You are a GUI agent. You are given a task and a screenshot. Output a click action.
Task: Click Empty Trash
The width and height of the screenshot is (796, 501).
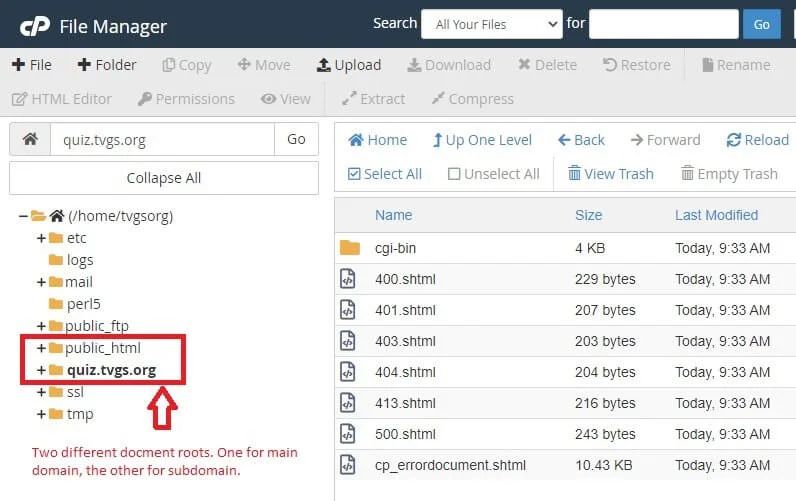tap(729, 174)
